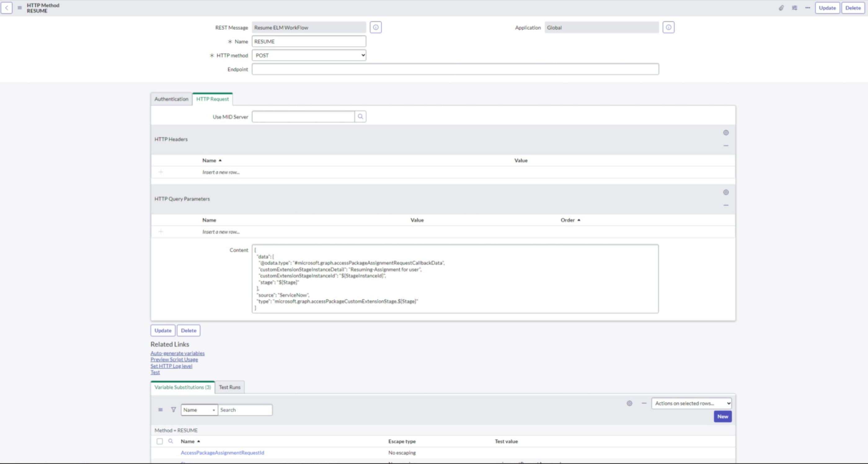868x464 pixels.
Task: Collapse the HTTP Headers section
Action: 726,146
